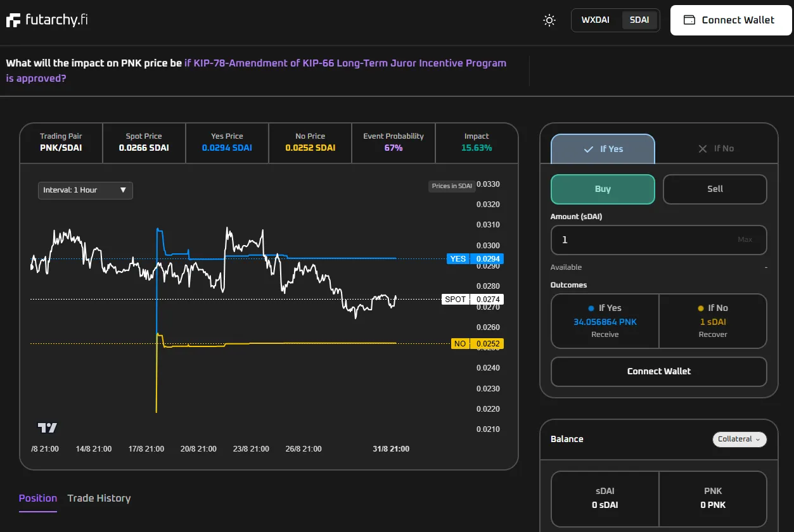Click the checkmark icon on If Yes
794x532 pixels.
click(588, 149)
